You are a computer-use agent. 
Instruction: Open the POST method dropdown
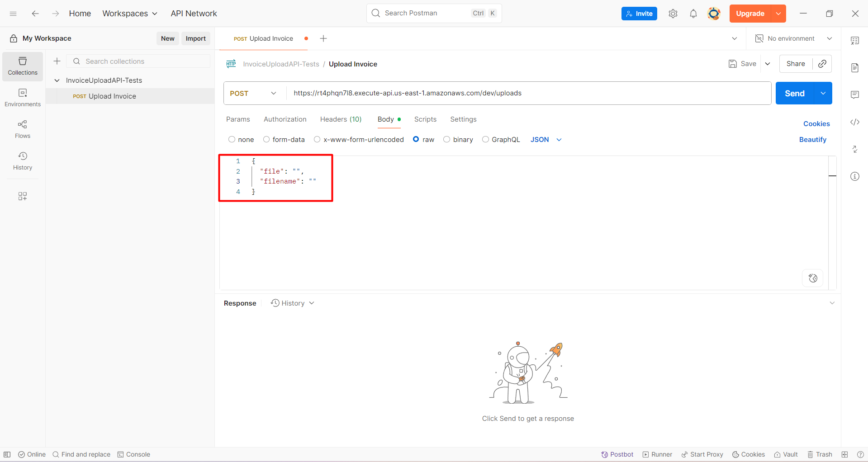(254, 93)
